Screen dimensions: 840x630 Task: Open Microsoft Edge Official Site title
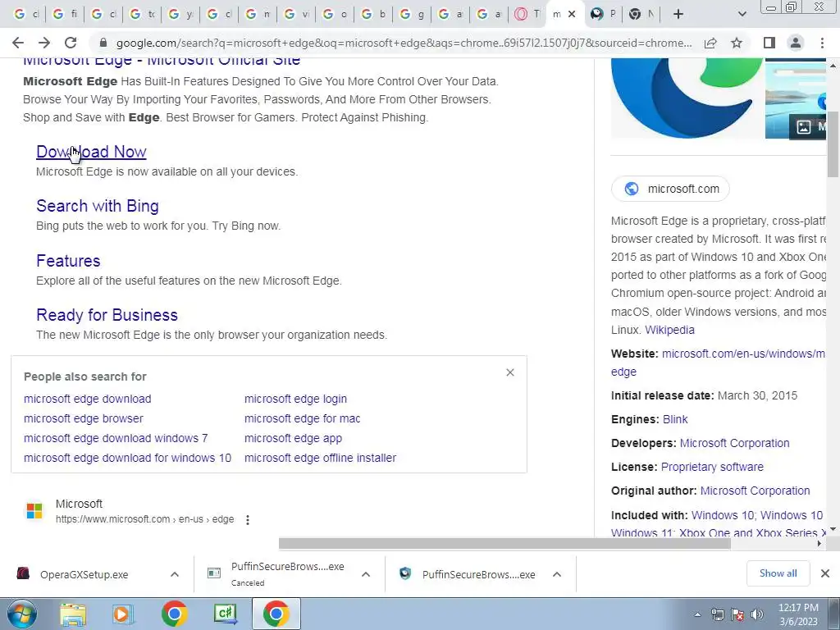pyautogui.click(x=162, y=61)
